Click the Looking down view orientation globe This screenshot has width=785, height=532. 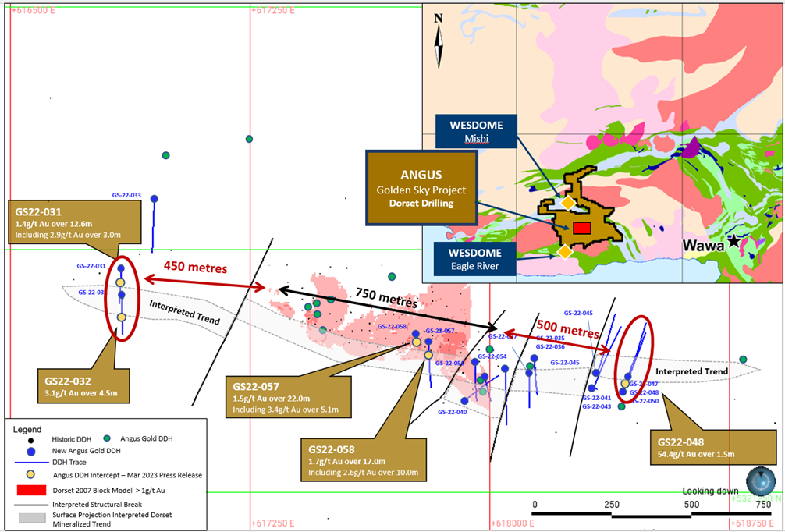(x=760, y=478)
